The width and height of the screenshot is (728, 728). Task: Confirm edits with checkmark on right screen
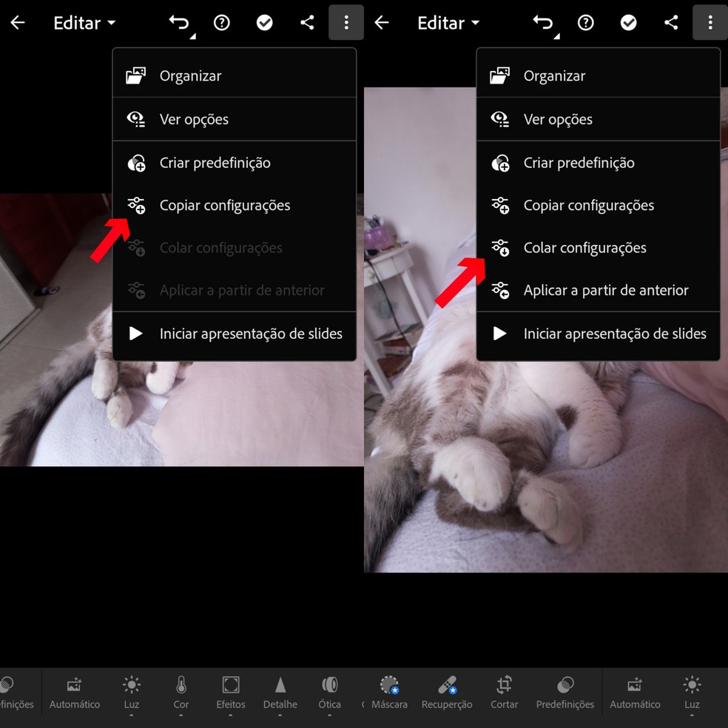(629, 22)
